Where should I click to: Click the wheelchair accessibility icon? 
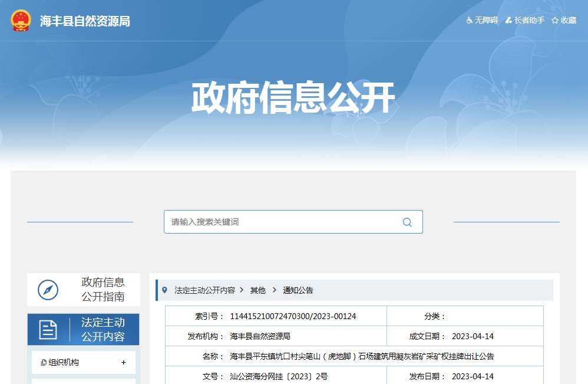(470, 21)
